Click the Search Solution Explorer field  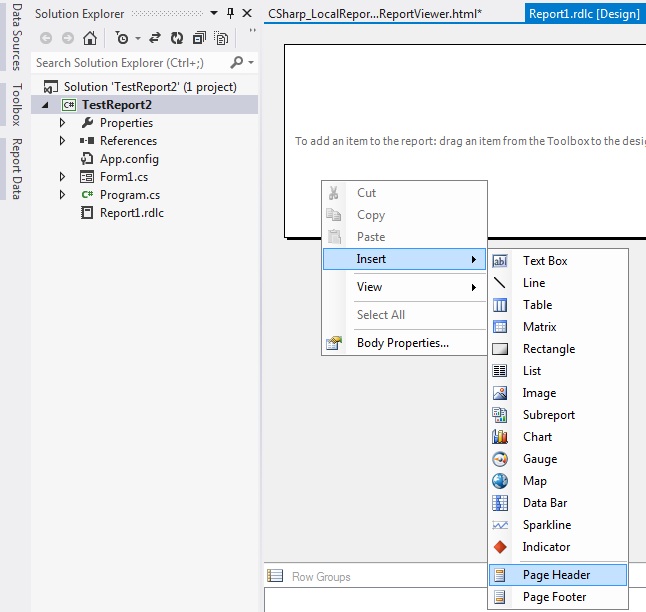point(130,62)
